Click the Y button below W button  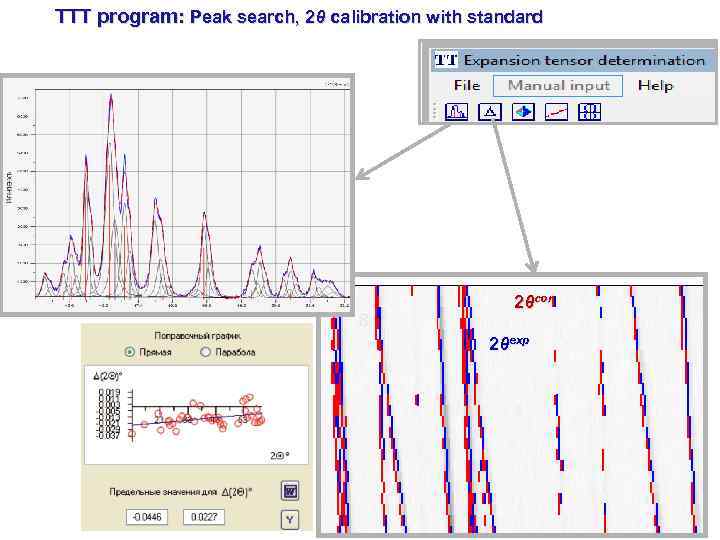tap(290, 520)
